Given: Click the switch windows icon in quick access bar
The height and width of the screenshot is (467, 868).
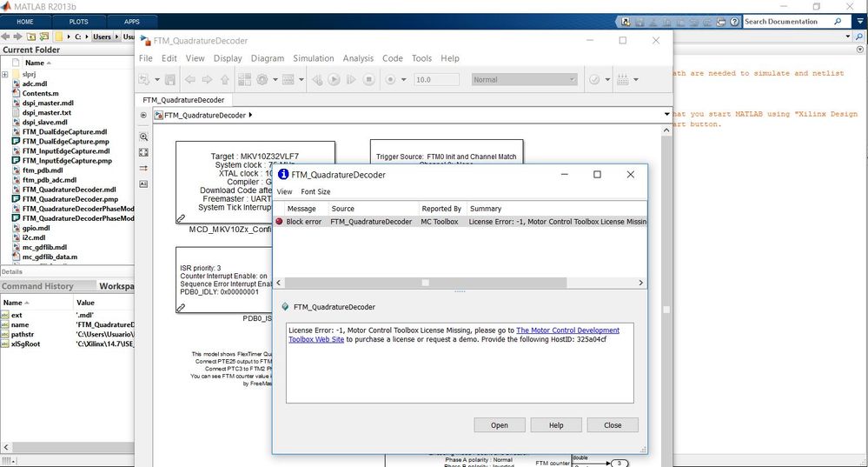Looking at the screenshot, I should pyautogui.click(x=721, y=22).
